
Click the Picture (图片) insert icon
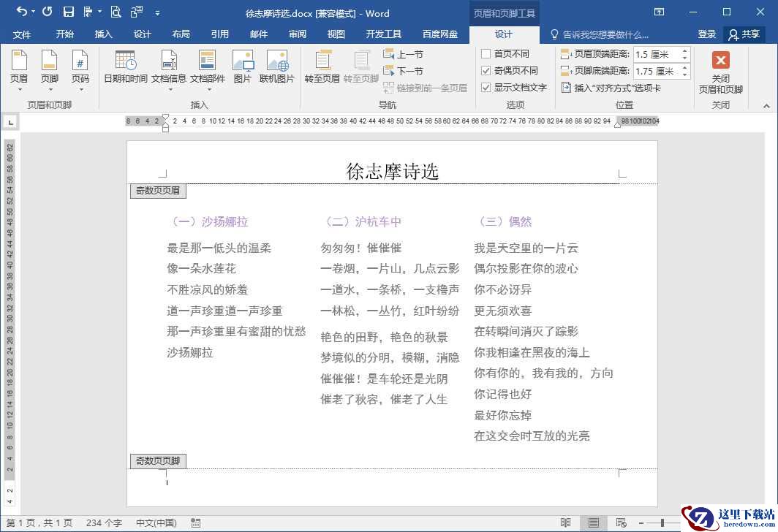click(x=243, y=61)
